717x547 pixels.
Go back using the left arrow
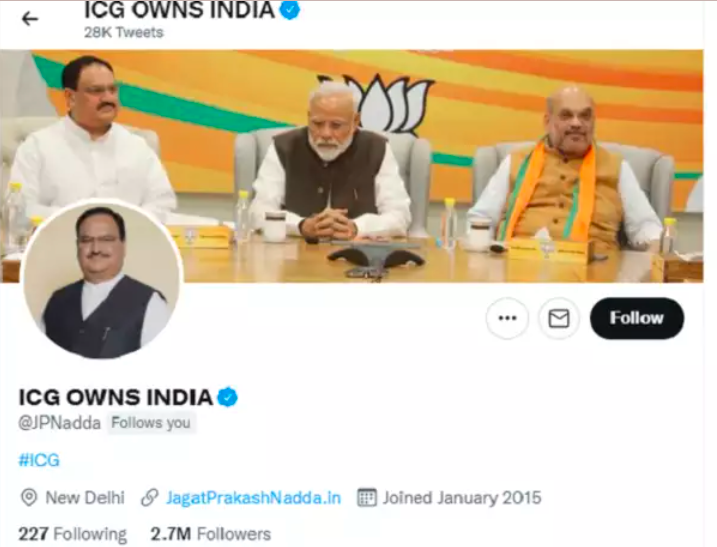click(30, 19)
